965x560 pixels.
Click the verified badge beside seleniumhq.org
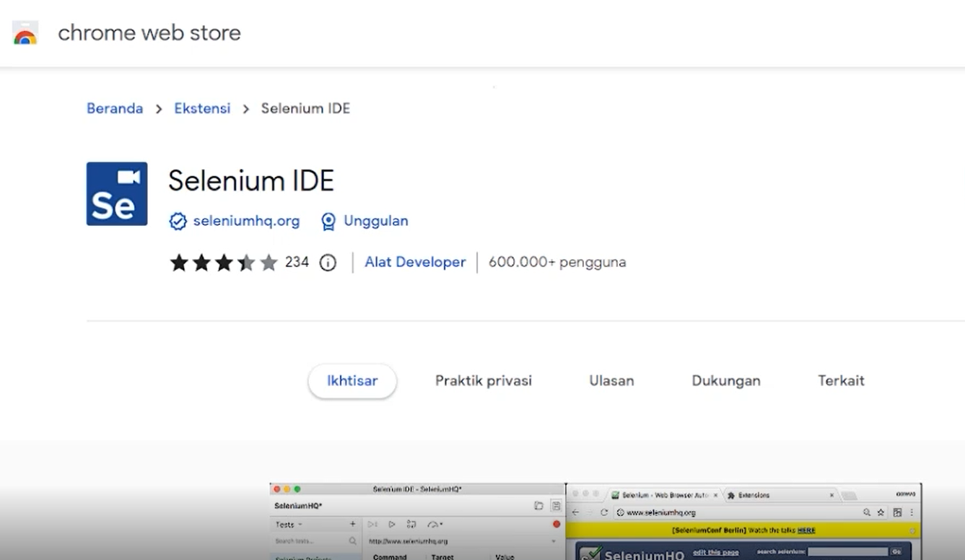pyautogui.click(x=178, y=222)
